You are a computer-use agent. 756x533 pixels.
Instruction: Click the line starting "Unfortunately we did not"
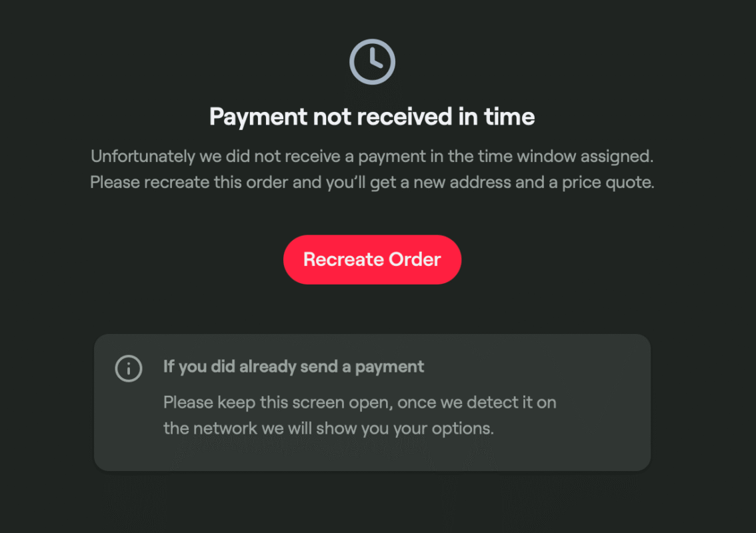[372, 157]
